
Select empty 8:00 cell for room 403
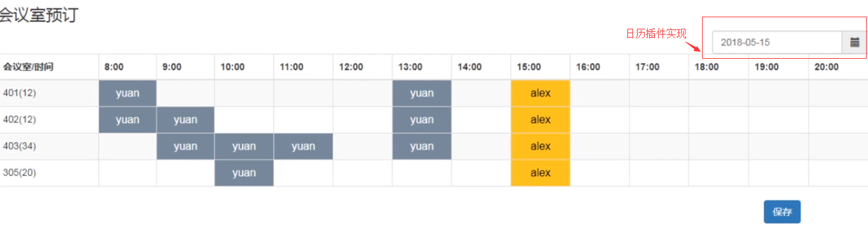128,147
